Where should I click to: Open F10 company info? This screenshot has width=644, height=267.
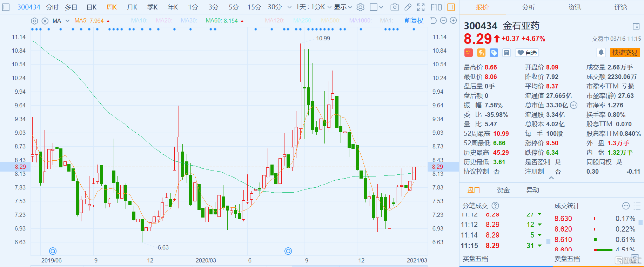point(436,7)
